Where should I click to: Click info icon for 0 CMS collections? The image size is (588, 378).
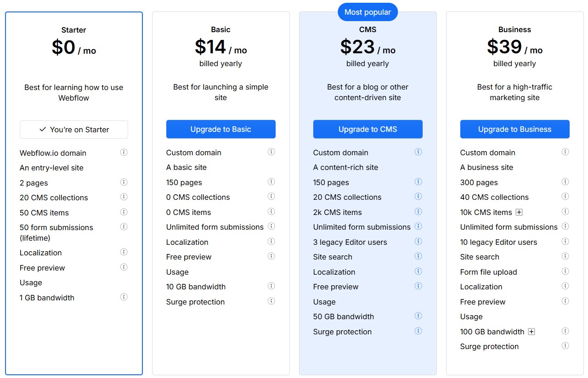point(271,196)
